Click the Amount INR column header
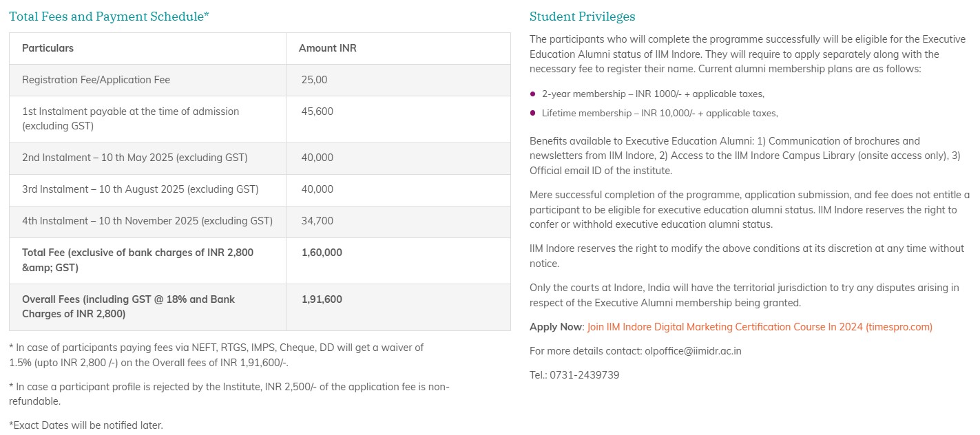980x435 pixels. coord(327,48)
